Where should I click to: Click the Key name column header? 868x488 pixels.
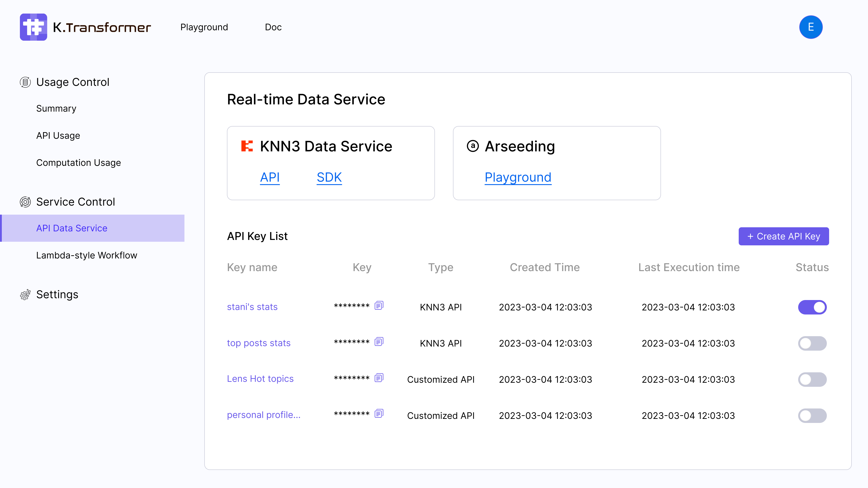[x=252, y=267]
